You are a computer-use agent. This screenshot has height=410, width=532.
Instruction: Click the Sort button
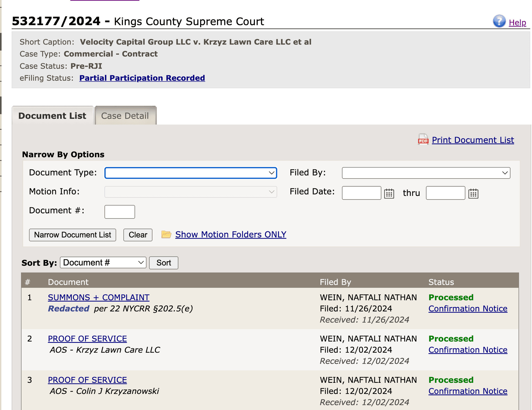point(163,263)
